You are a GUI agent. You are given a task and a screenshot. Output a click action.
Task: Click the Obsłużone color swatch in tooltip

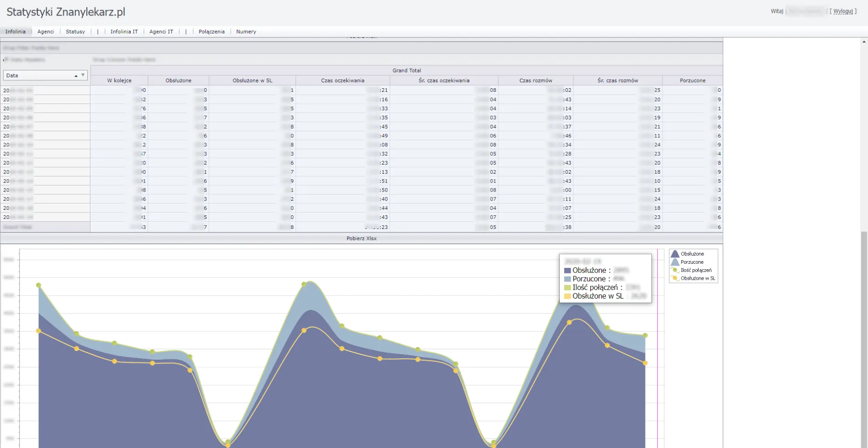(x=567, y=271)
